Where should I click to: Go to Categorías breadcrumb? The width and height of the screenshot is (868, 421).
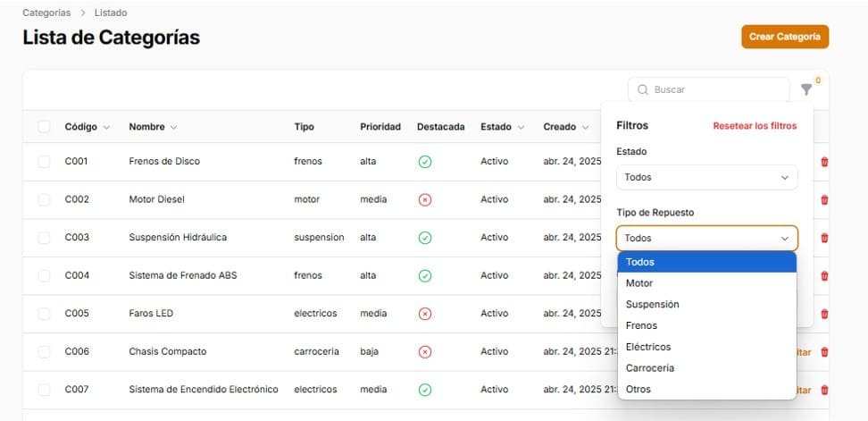click(x=46, y=13)
